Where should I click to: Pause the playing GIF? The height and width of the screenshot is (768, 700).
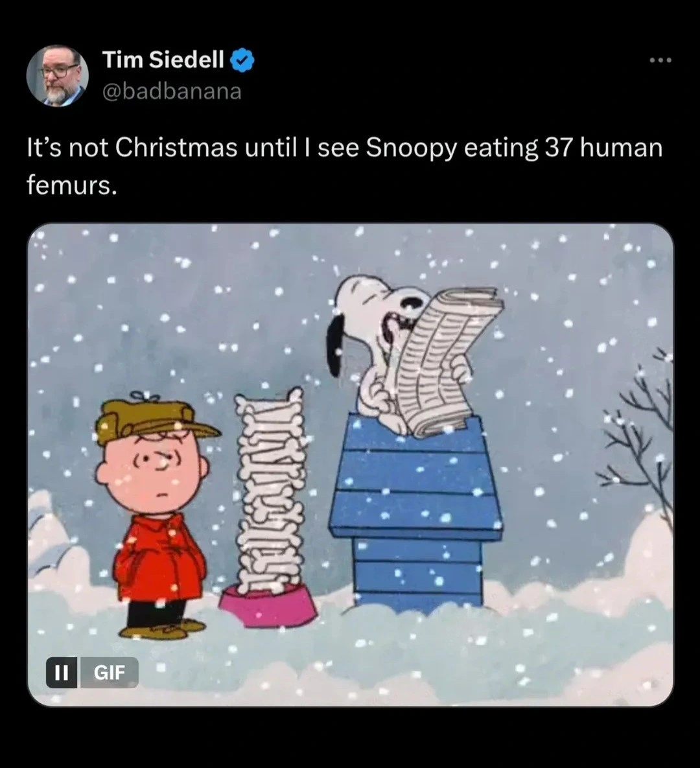coord(61,673)
